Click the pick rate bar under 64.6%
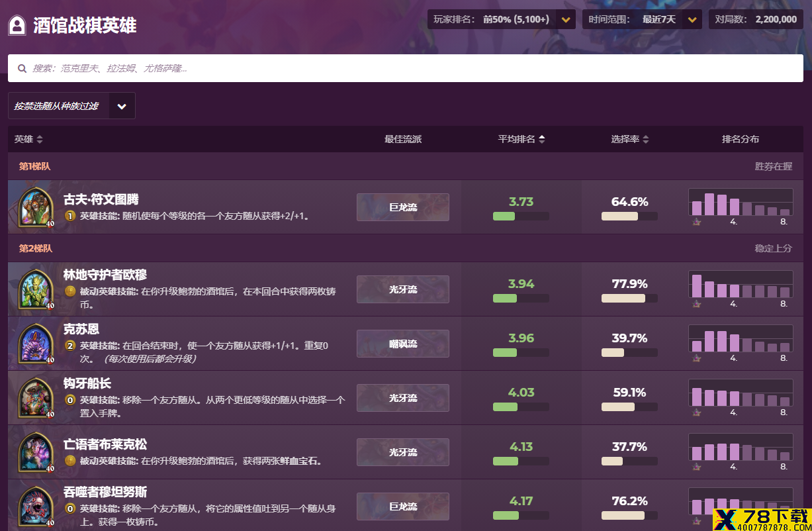Image resolution: width=812 pixels, height=531 pixels. click(629, 216)
